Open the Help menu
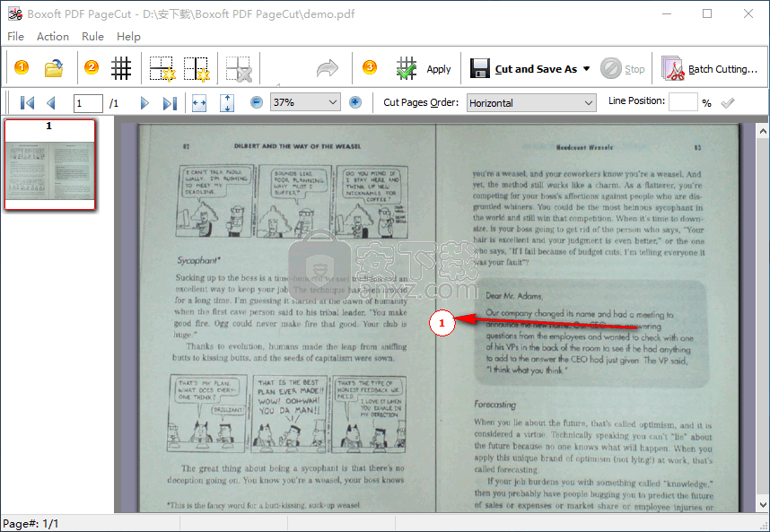This screenshot has width=770, height=532. pos(128,36)
